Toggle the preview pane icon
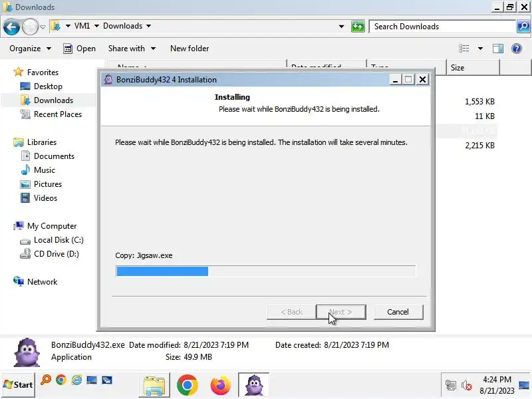 click(497, 49)
